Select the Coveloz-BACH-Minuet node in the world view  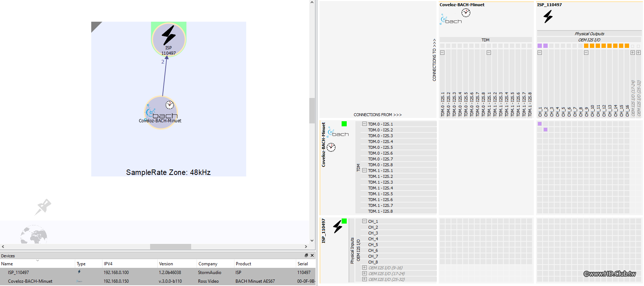tap(161, 113)
